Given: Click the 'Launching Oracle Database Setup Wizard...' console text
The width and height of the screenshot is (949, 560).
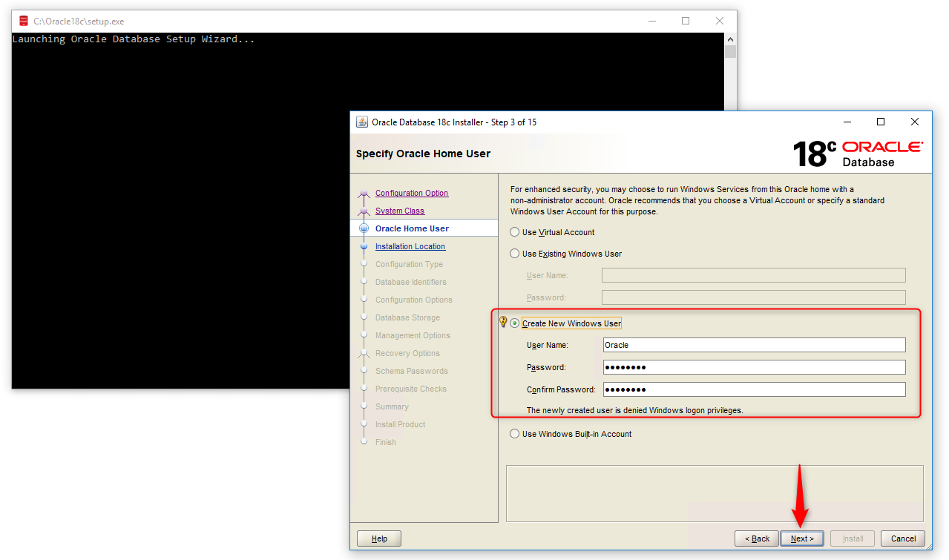Looking at the screenshot, I should point(134,39).
